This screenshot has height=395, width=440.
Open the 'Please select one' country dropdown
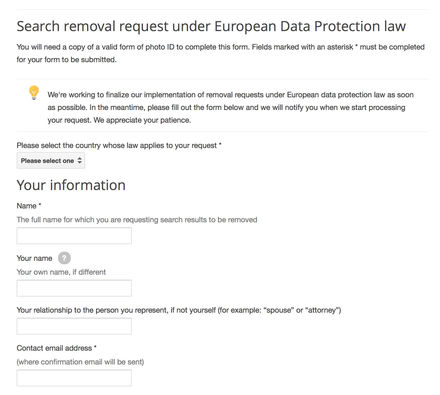coord(51,161)
